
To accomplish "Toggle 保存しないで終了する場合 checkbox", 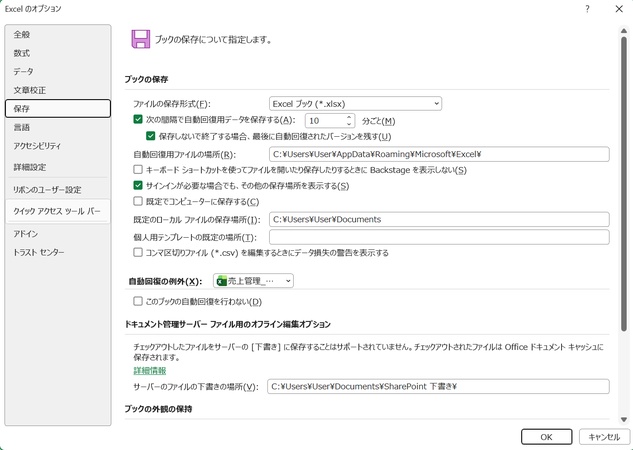I will click(151, 136).
